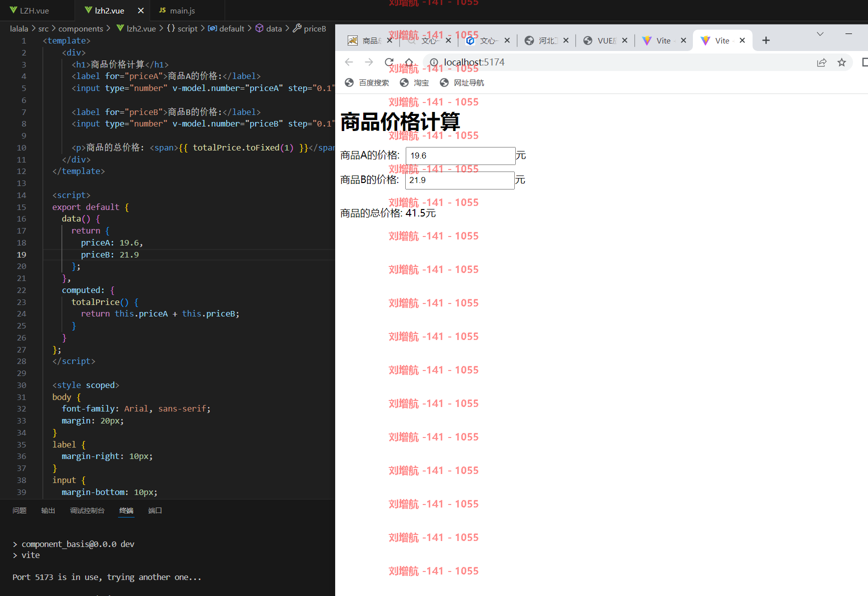
Task: Open the 淘宝 bookmark
Action: point(414,82)
